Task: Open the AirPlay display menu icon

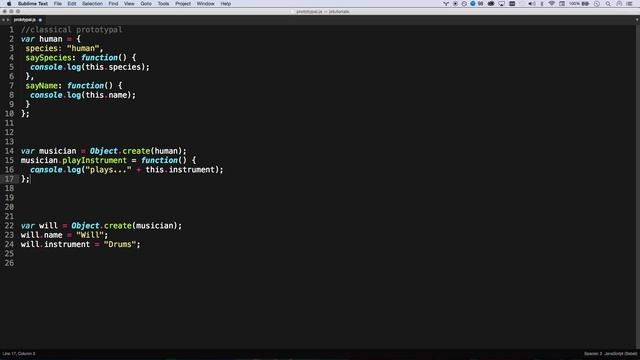Action: point(502,4)
